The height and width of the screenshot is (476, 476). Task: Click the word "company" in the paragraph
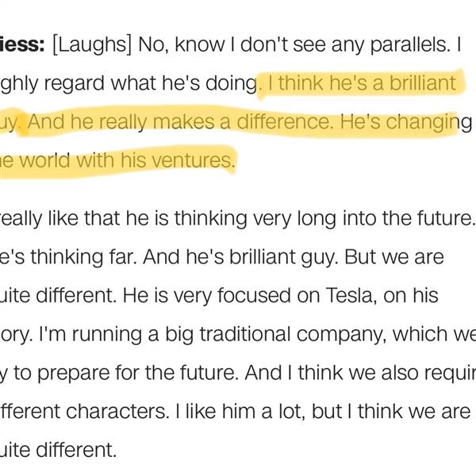pyautogui.click(x=340, y=335)
